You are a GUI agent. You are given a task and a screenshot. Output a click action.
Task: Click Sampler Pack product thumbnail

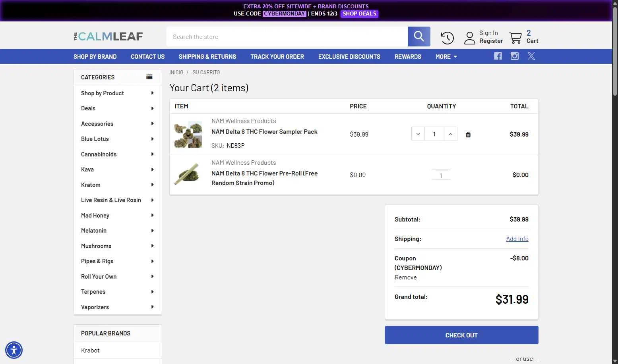[x=188, y=134]
